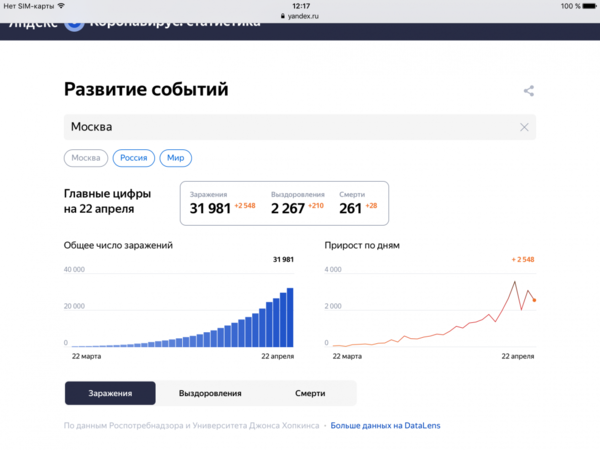Image resolution: width=600 pixels, height=450 pixels.
Task: Tap the Yandex logo in the header
Action: [74, 21]
